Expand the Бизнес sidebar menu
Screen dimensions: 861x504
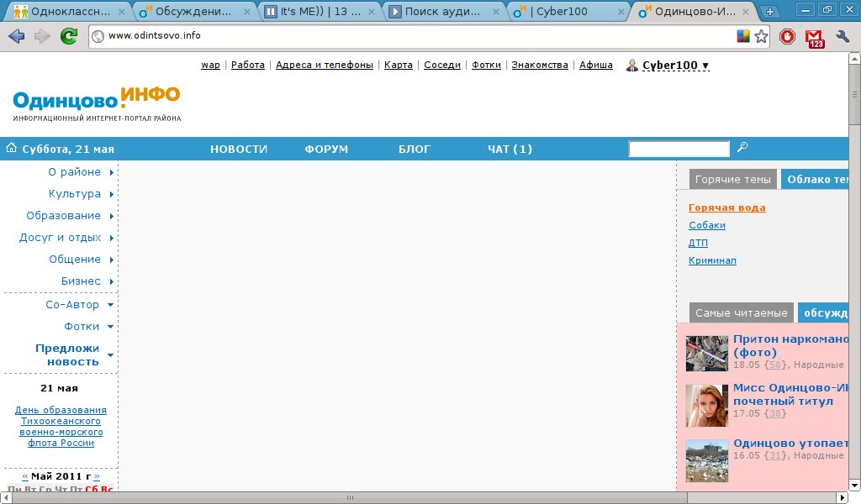coord(87,281)
